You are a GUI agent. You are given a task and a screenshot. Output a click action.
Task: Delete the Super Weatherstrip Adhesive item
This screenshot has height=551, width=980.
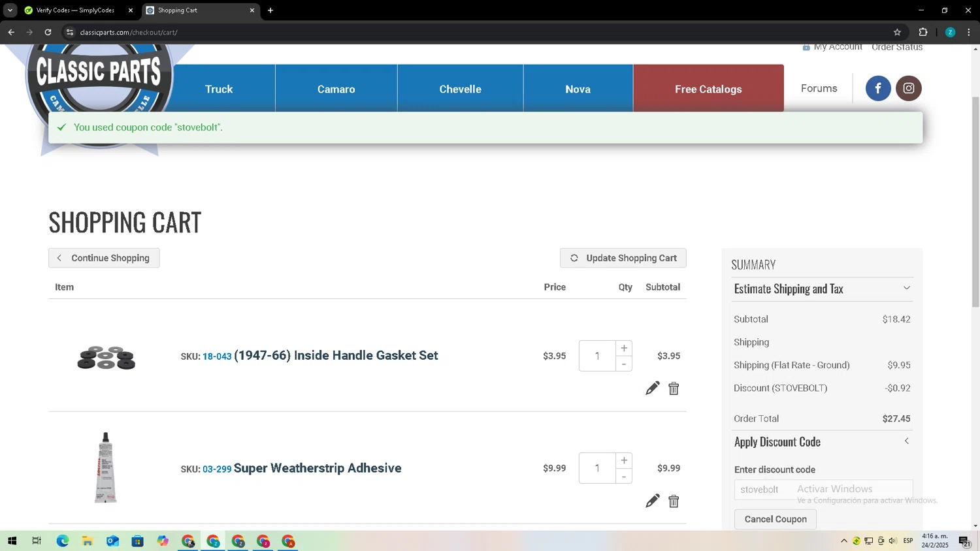pyautogui.click(x=674, y=501)
